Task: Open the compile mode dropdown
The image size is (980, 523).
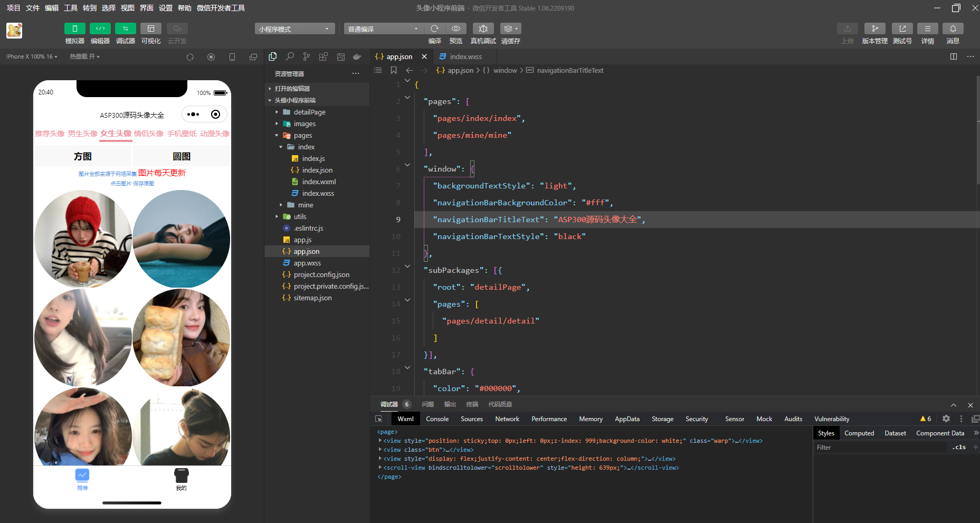Action: [x=383, y=29]
